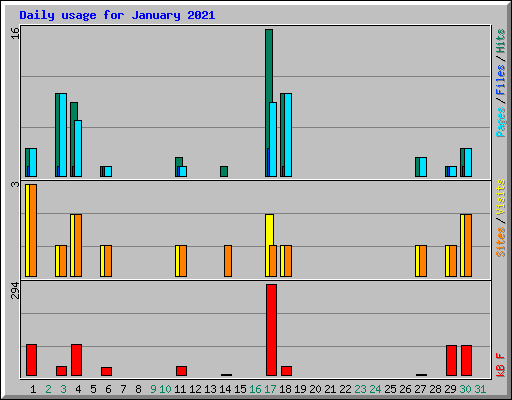Click the day 13 label on the x-axis
The image size is (512, 400).
[x=211, y=389]
